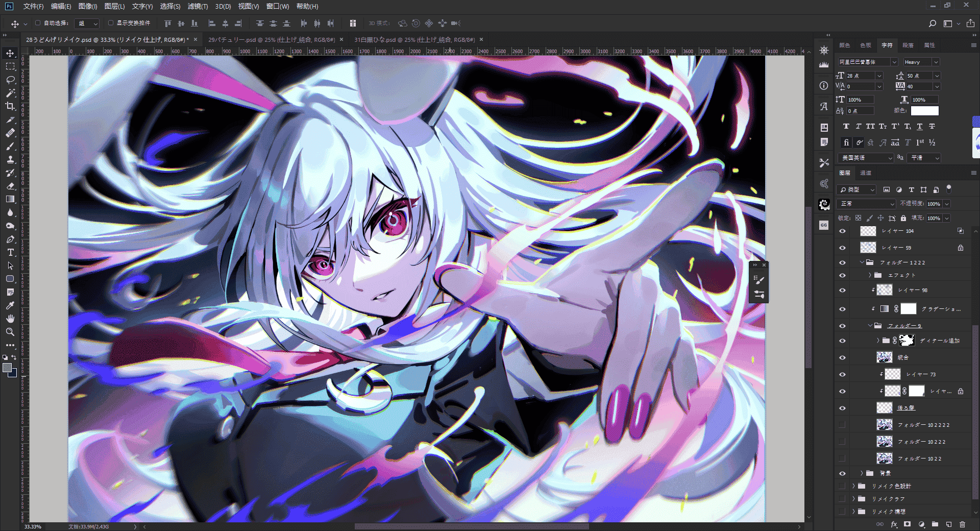Expand the 背景 layer group

point(862,473)
